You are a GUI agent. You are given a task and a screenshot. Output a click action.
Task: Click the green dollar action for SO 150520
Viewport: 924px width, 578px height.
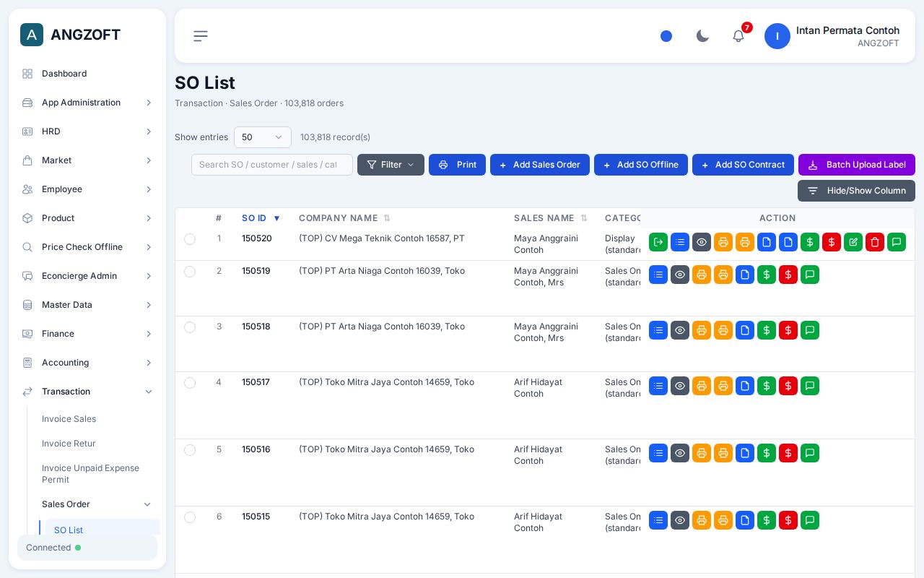pyautogui.click(x=810, y=242)
